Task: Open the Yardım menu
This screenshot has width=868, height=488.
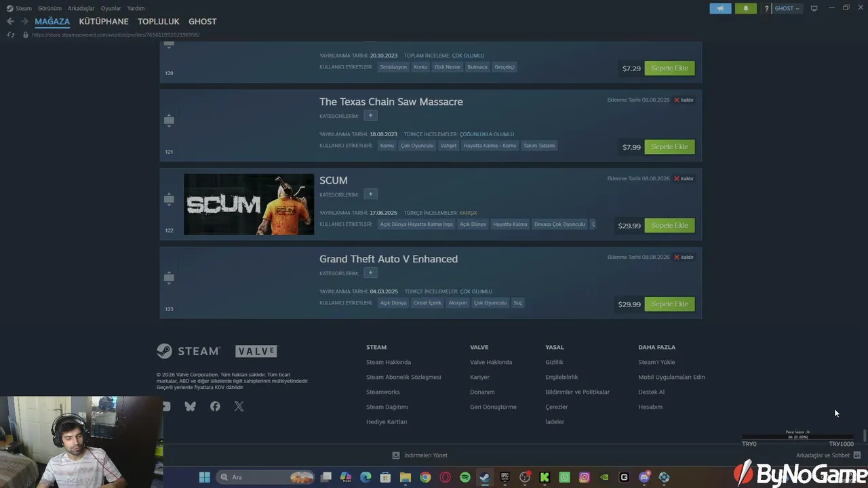Action: 136,8
